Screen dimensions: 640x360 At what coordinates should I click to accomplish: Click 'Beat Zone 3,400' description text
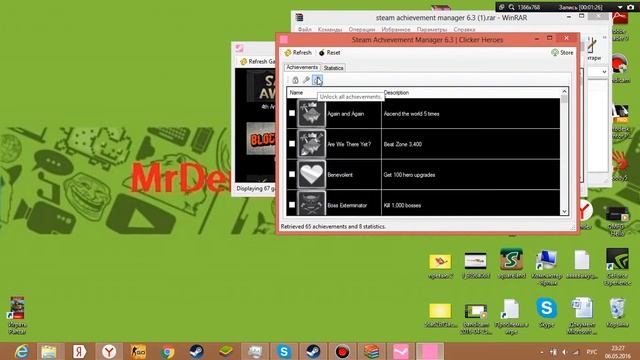(402, 144)
